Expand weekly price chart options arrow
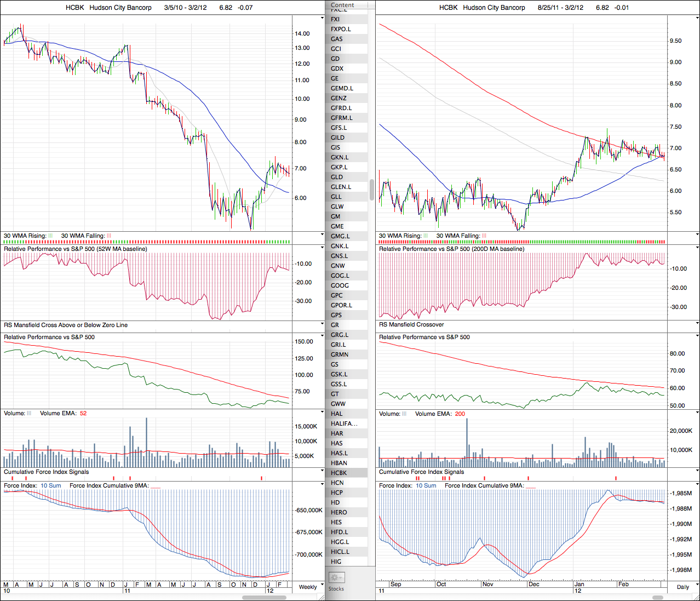700x601 pixels. pyautogui.click(x=322, y=18)
